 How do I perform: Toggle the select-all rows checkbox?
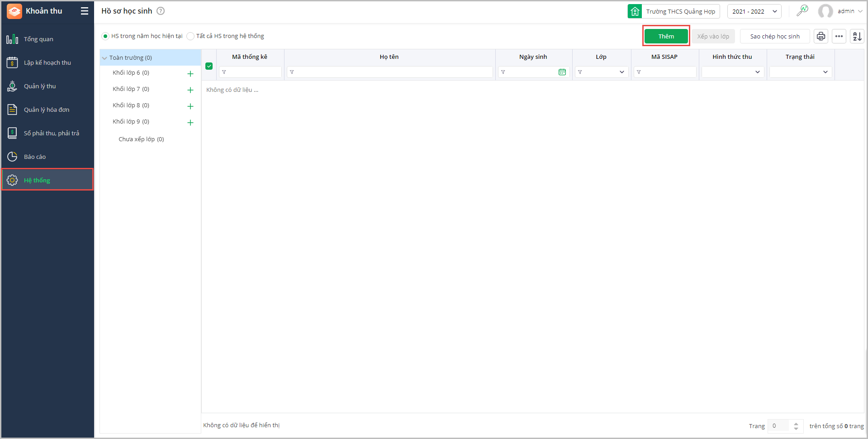[x=209, y=66]
